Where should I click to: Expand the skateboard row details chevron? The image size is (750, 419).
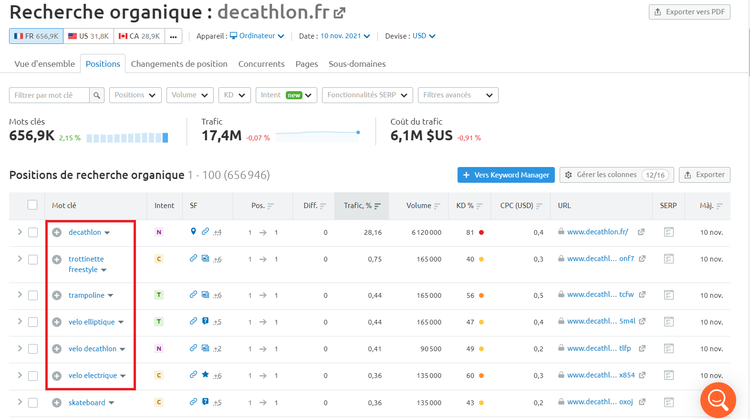tap(20, 402)
